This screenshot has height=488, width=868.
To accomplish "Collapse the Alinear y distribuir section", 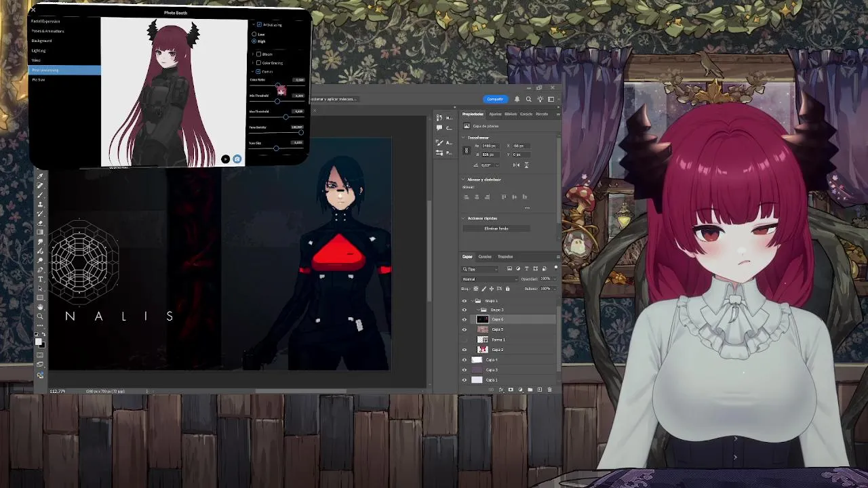I will 463,180.
